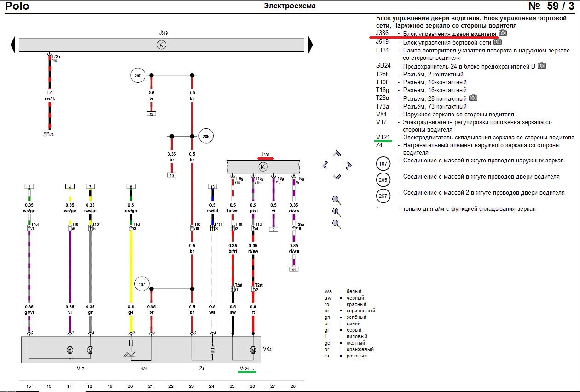Follow the wire reference box 10
Screen dimensions: 580x392
point(171,175)
